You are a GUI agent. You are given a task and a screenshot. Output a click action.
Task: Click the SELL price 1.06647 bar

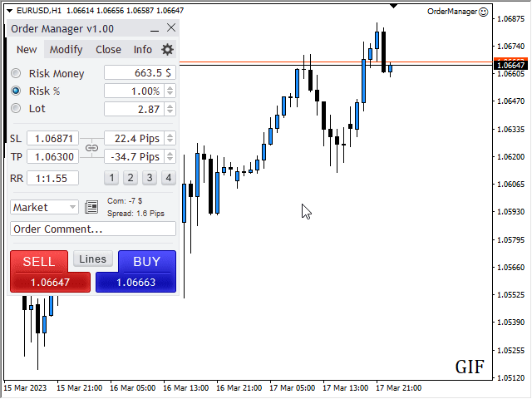point(50,283)
